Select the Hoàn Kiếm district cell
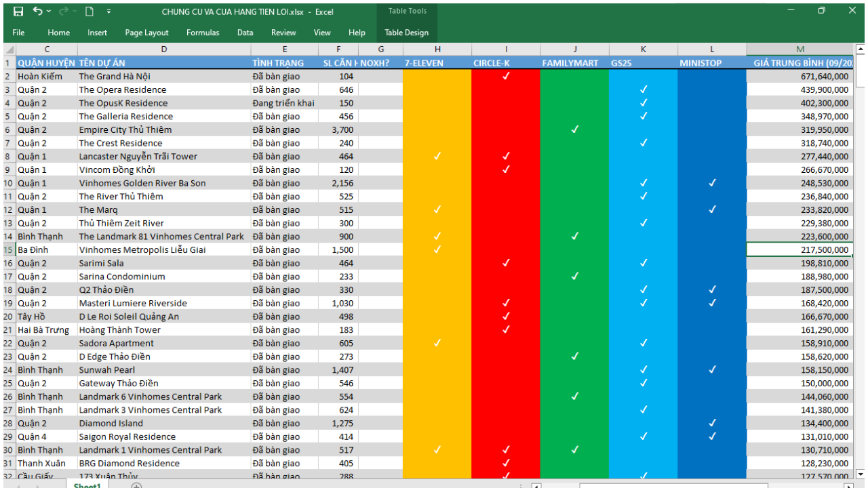868x488 pixels. click(x=47, y=76)
